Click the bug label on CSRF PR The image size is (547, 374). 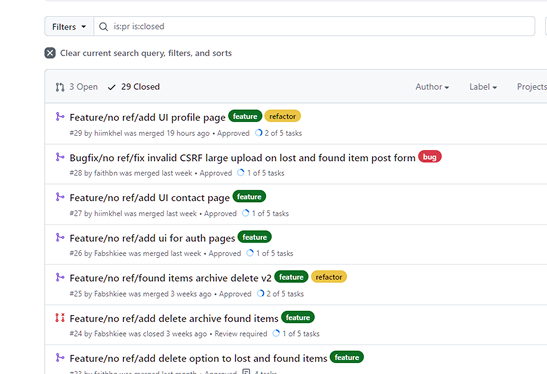point(430,157)
